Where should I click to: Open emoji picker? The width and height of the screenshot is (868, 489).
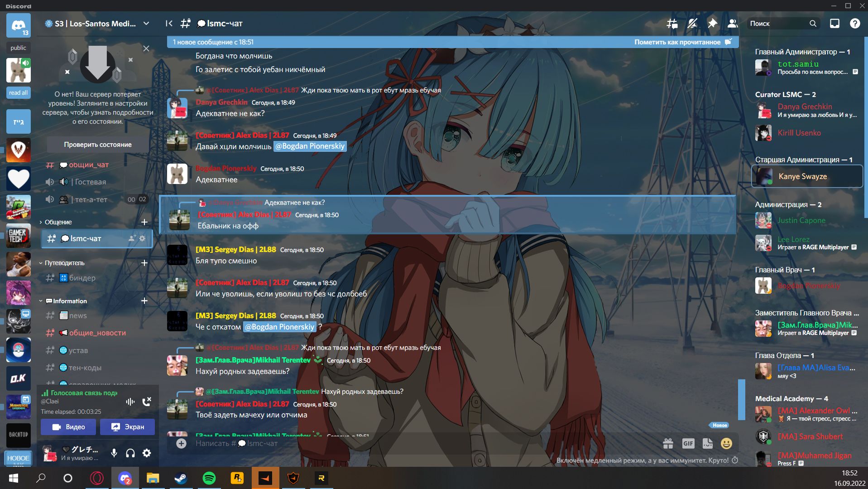pyautogui.click(x=726, y=443)
